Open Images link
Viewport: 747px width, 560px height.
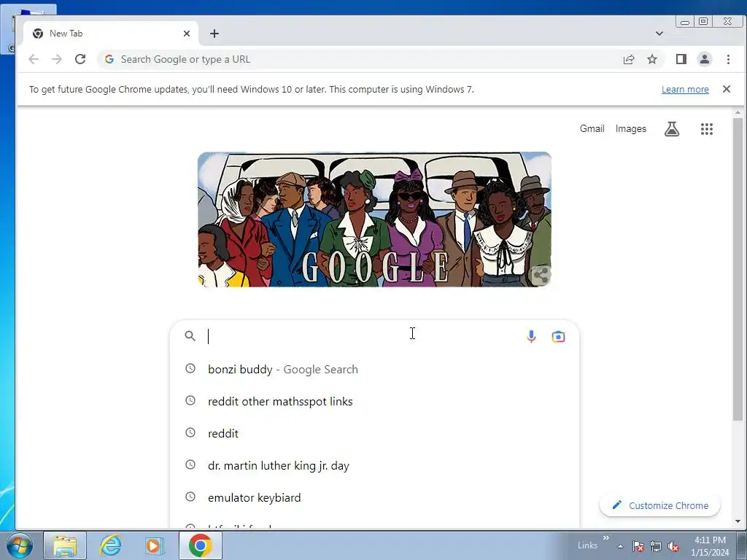[631, 128]
